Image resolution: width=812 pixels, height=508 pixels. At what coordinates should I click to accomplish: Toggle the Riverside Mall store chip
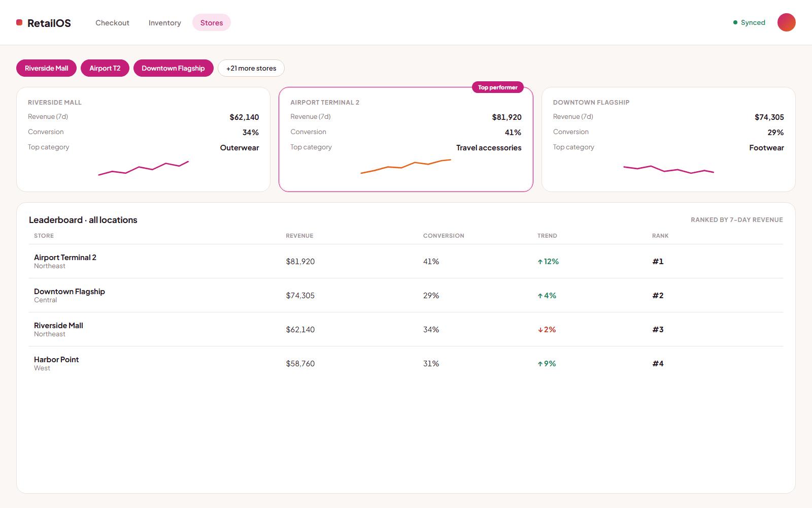tap(46, 68)
